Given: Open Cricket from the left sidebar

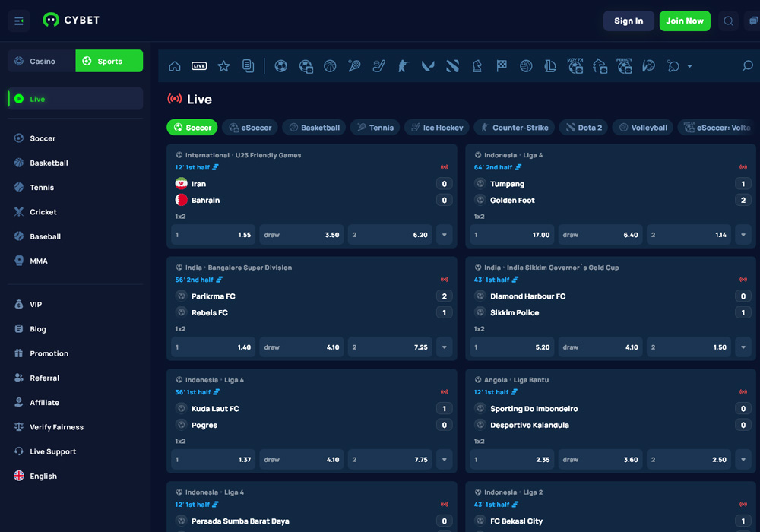Looking at the screenshot, I should coord(43,211).
